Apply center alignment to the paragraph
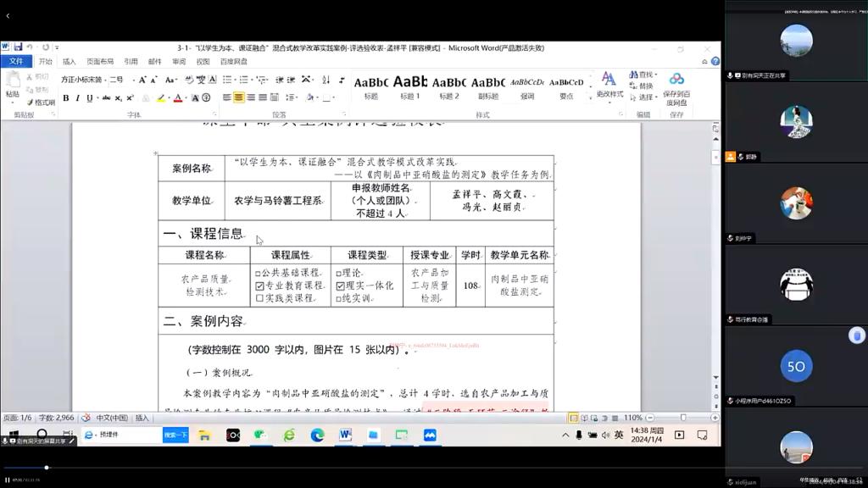The image size is (868, 488). click(x=239, y=98)
